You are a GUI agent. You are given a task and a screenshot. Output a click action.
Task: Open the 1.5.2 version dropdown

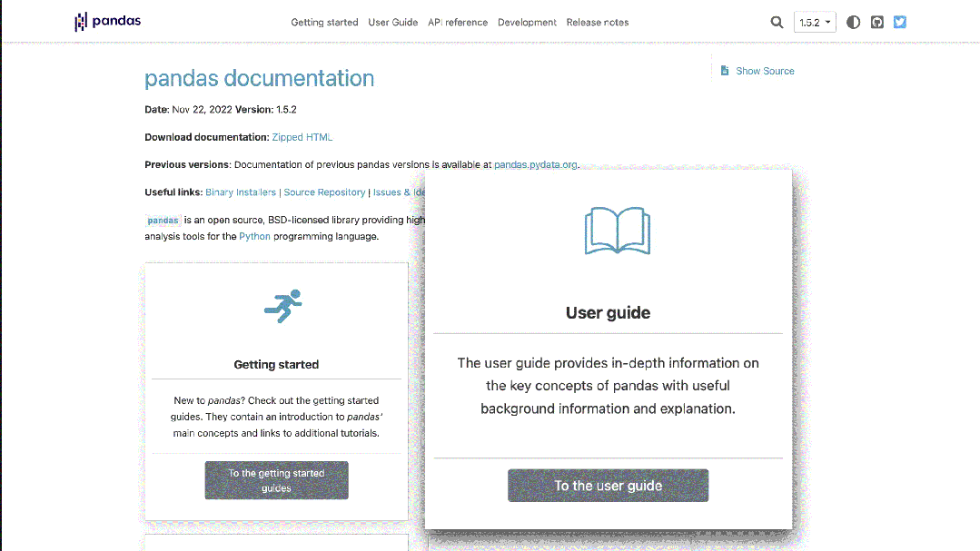coord(815,23)
